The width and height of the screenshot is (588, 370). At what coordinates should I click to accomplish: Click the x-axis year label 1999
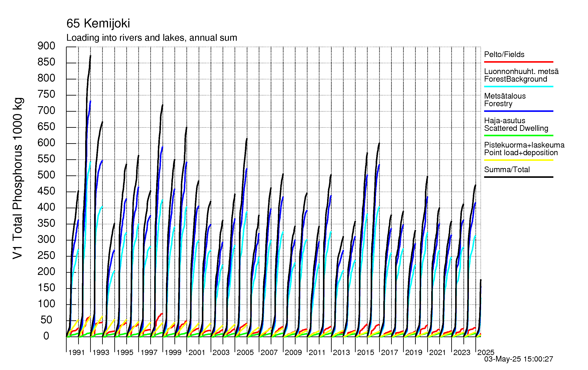point(173,352)
